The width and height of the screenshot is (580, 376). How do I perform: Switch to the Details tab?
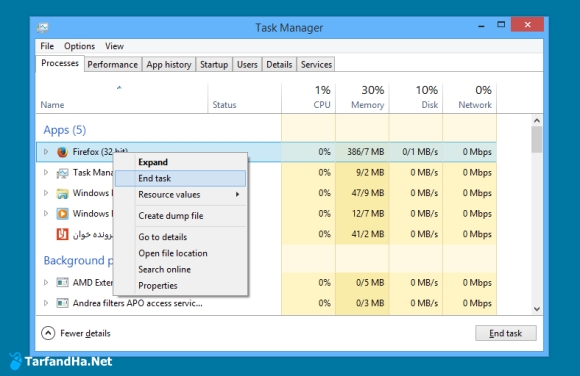(x=279, y=64)
